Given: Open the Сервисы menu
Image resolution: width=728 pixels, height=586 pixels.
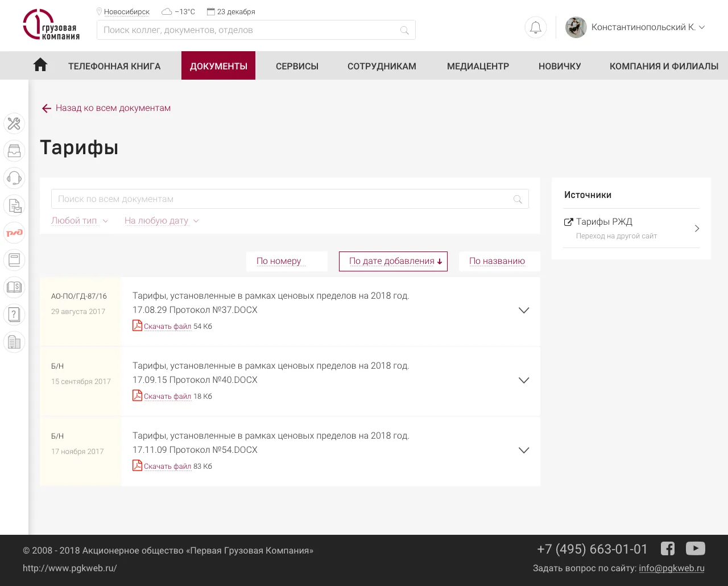Looking at the screenshot, I should pos(297,66).
